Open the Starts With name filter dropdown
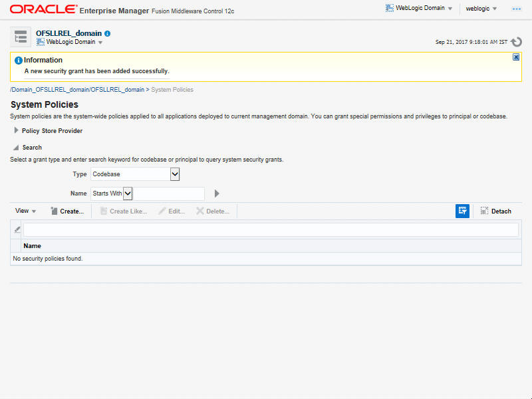Image resolution: width=532 pixels, height=399 pixels. tap(128, 194)
